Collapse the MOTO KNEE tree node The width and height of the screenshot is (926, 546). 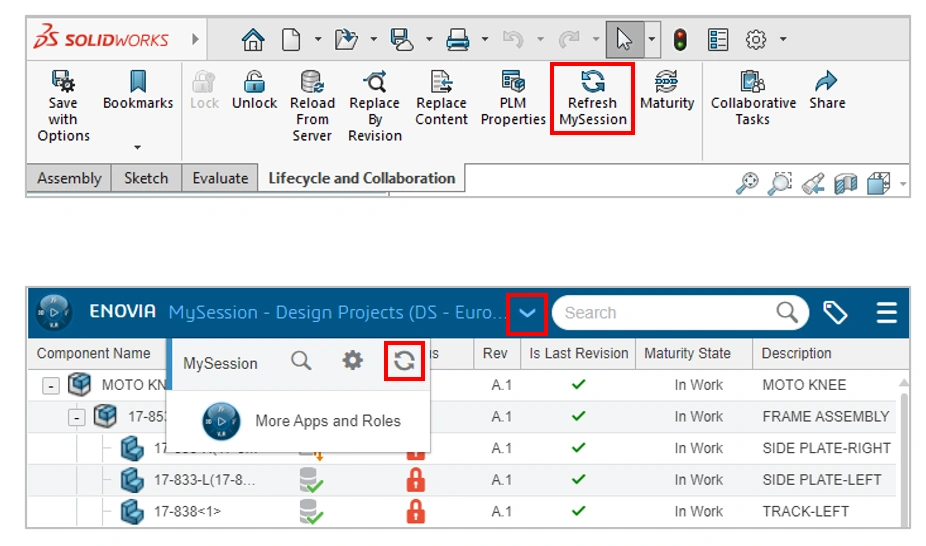(x=51, y=385)
